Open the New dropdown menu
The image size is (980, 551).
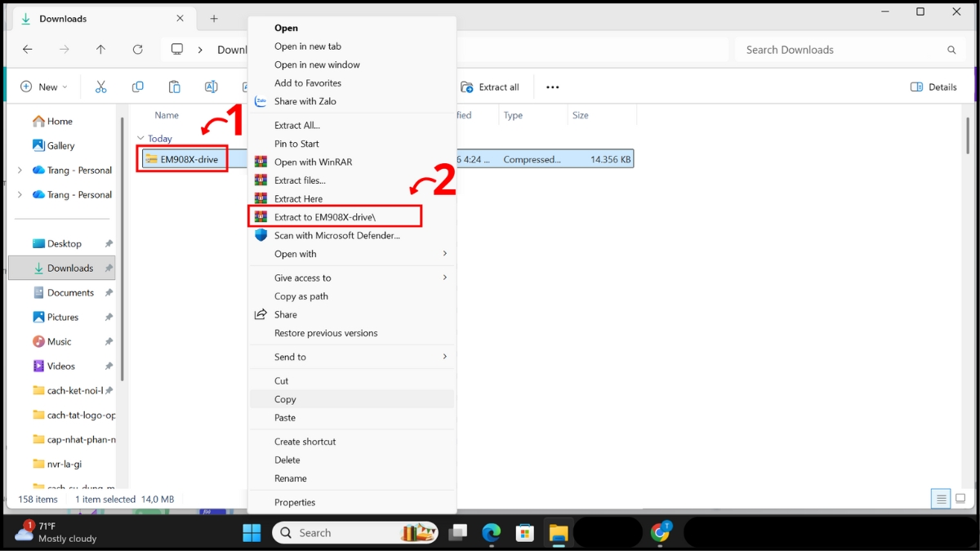(x=44, y=87)
